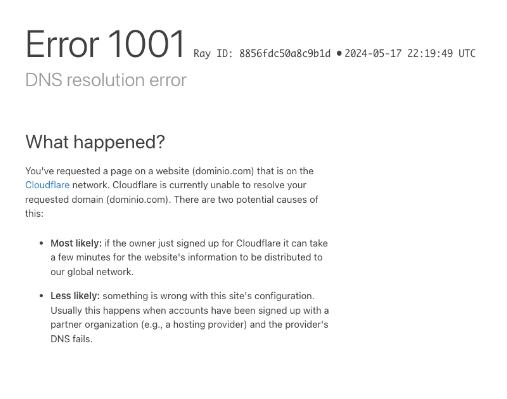Click the first bullet point marker
Viewport: 507px width, 399px height.
click(x=41, y=243)
